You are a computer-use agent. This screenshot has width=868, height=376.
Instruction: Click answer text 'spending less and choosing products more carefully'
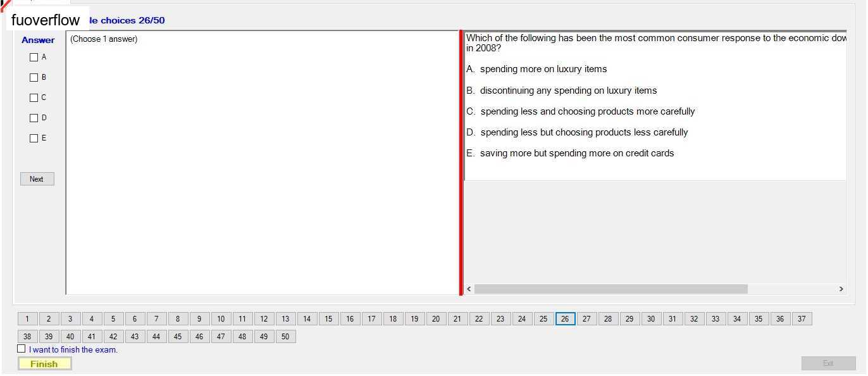click(x=588, y=111)
